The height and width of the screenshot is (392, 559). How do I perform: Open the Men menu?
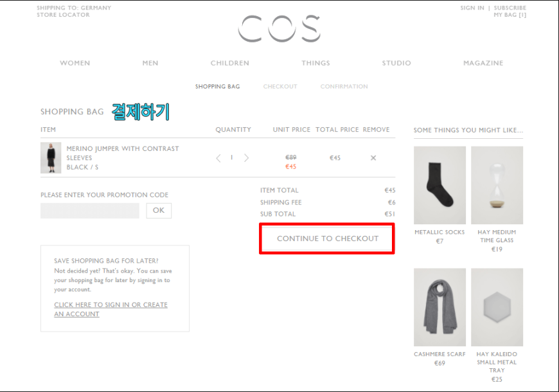point(150,63)
